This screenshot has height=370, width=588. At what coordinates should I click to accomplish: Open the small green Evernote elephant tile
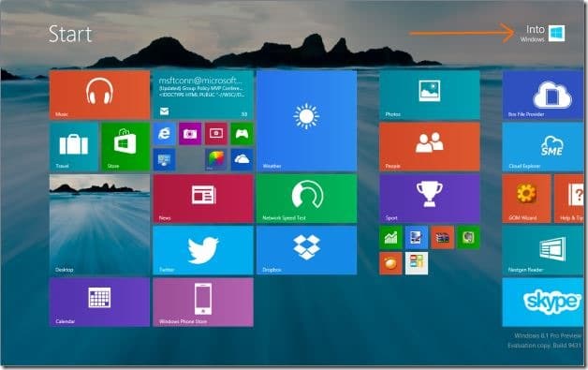(468, 237)
